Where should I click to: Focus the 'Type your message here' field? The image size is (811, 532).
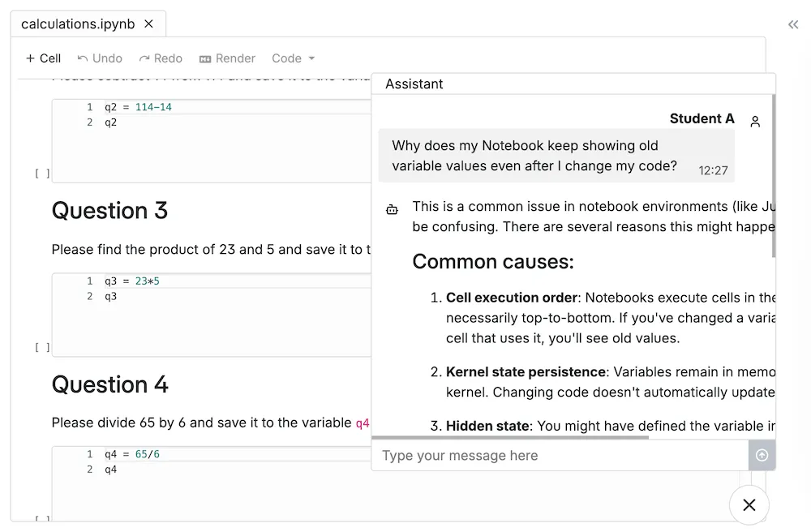[560, 456]
